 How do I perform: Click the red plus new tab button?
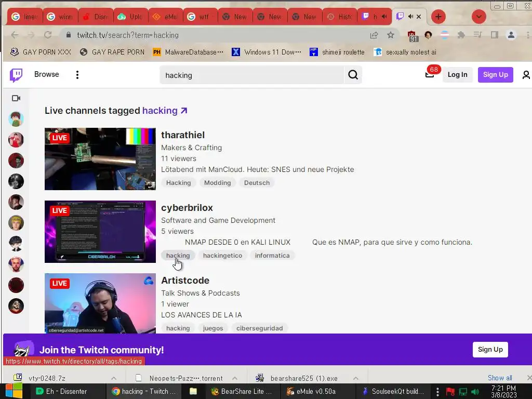pyautogui.click(x=438, y=17)
